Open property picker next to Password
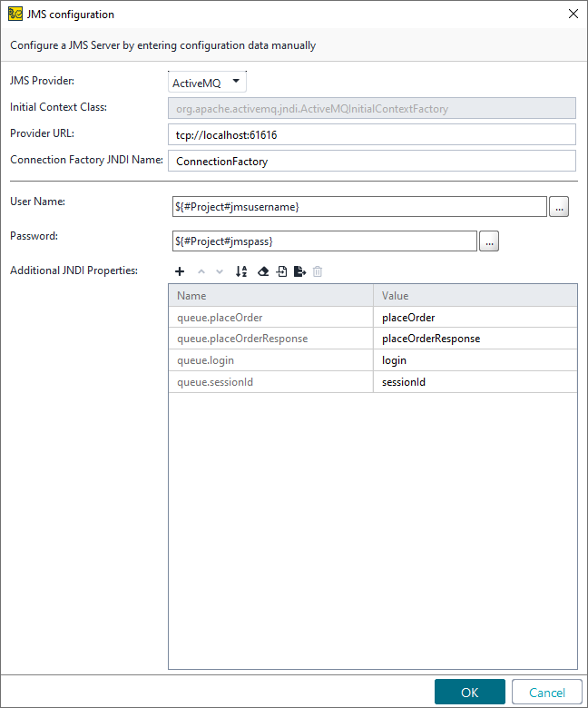 (x=489, y=241)
